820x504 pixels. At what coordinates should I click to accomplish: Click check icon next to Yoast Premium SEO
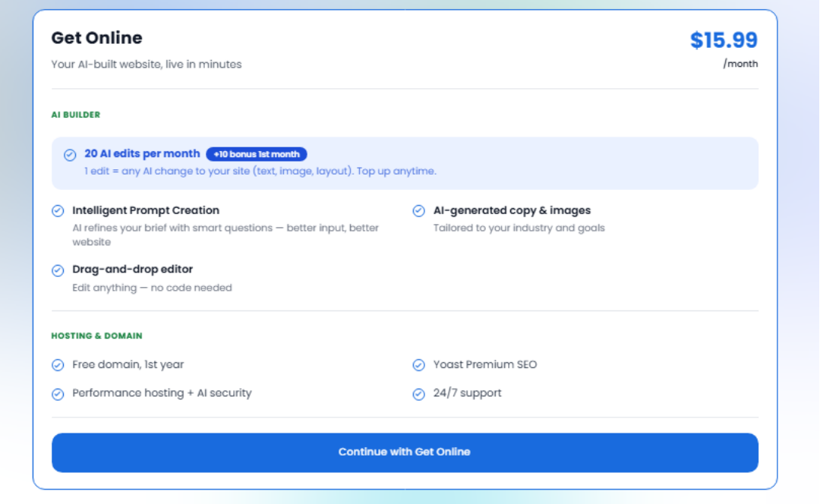click(x=419, y=365)
